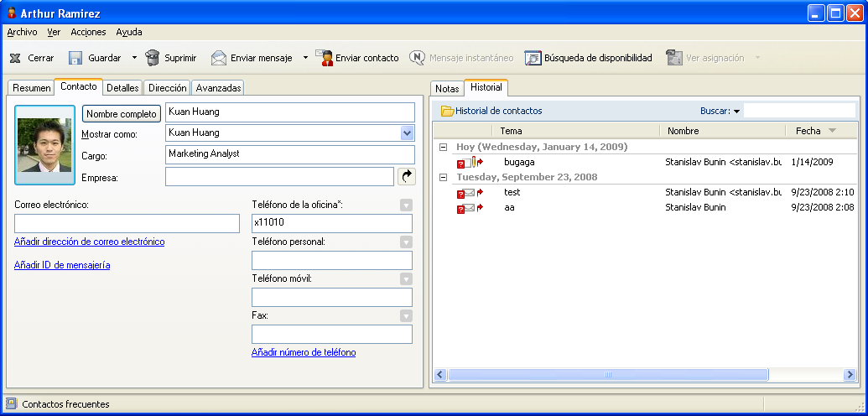This screenshot has height=416, width=868.
Task: Click the horizontal scrollbar thumb in history list
Action: (x=608, y=375)
